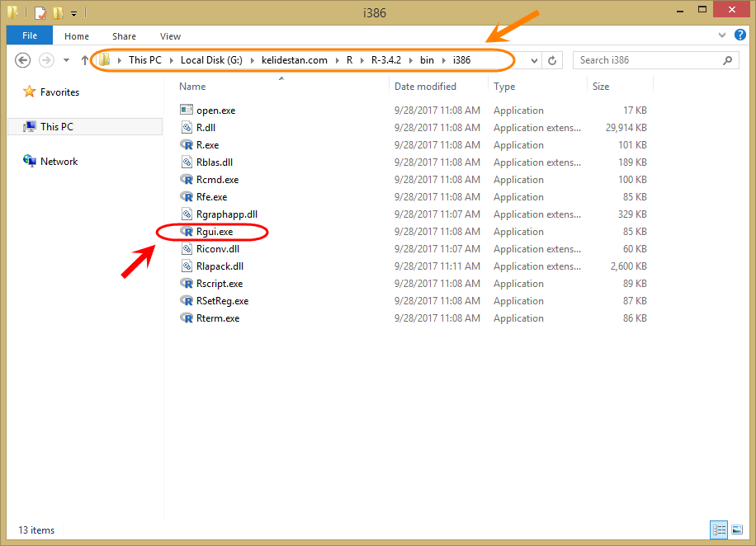
Task: Click the Rterm.exe application icon
Action: [x=187, y=318]
